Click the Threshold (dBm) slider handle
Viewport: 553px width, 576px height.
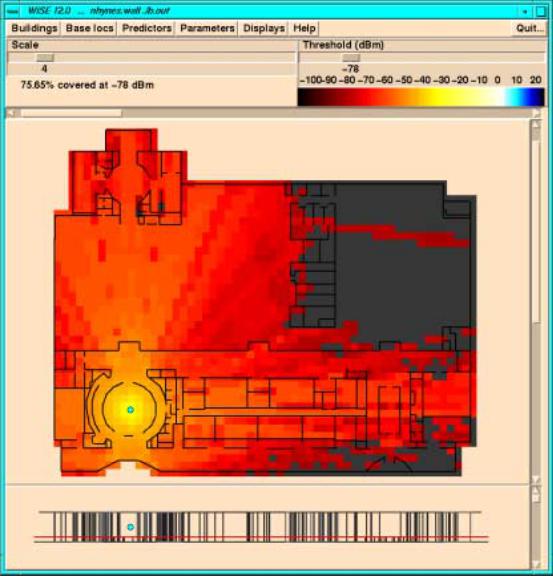[x=351, y=58]
